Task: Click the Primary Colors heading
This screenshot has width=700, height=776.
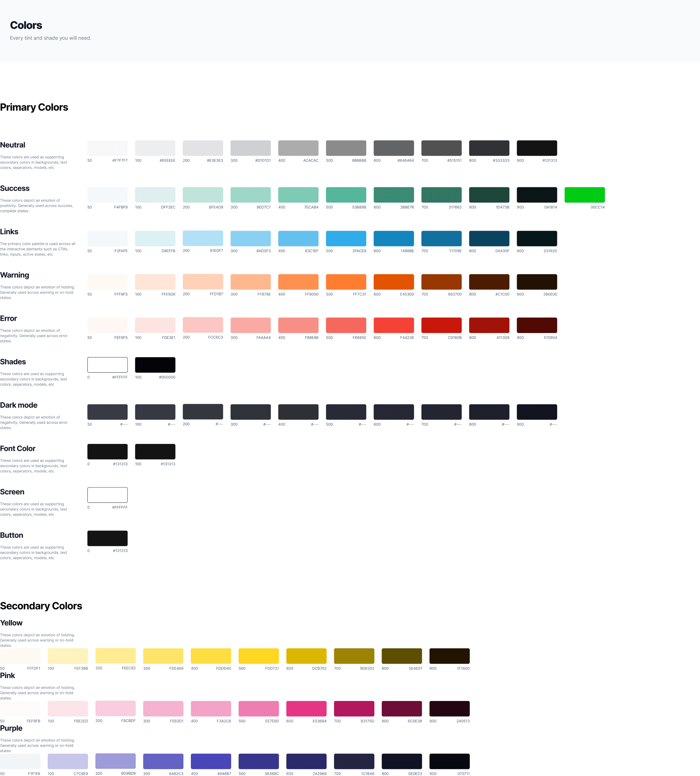Action: click(34, 107)
